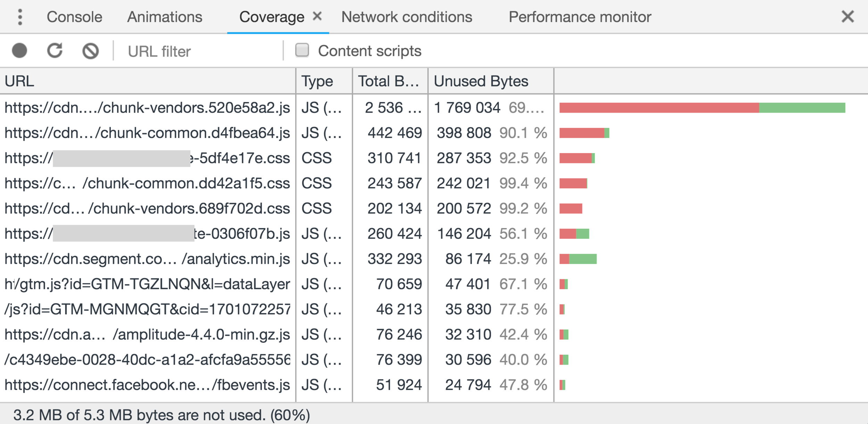The width and height of the screenshot is (868, 424).
Task: Close the Coverage tab with its X
Action: 317,16
